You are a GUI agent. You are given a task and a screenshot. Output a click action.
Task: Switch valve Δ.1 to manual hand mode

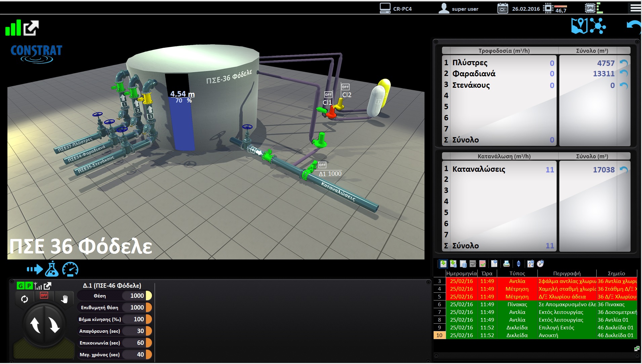[x=64, y=299]
